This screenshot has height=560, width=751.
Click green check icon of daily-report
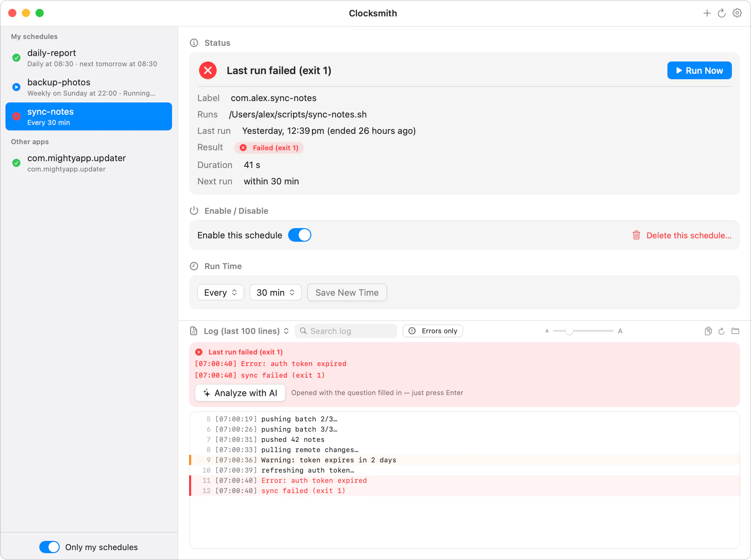(16, 58)
